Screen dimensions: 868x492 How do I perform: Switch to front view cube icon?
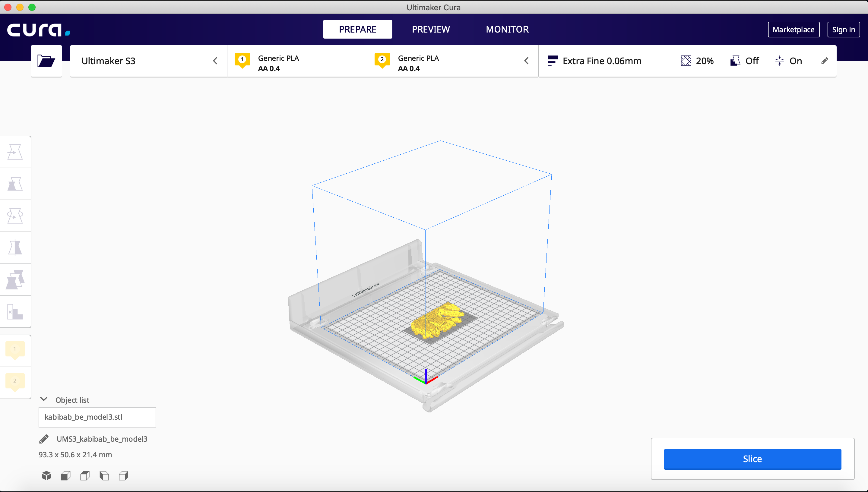pos(65,476)
